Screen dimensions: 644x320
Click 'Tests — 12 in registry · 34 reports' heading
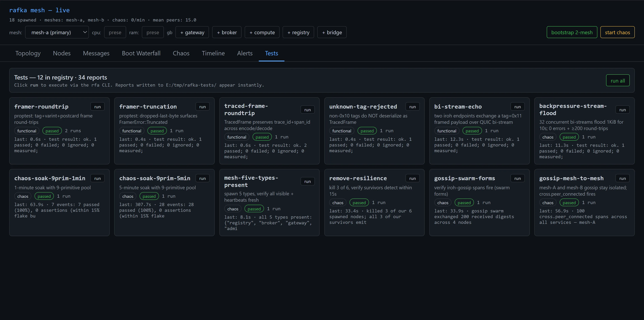61,77
